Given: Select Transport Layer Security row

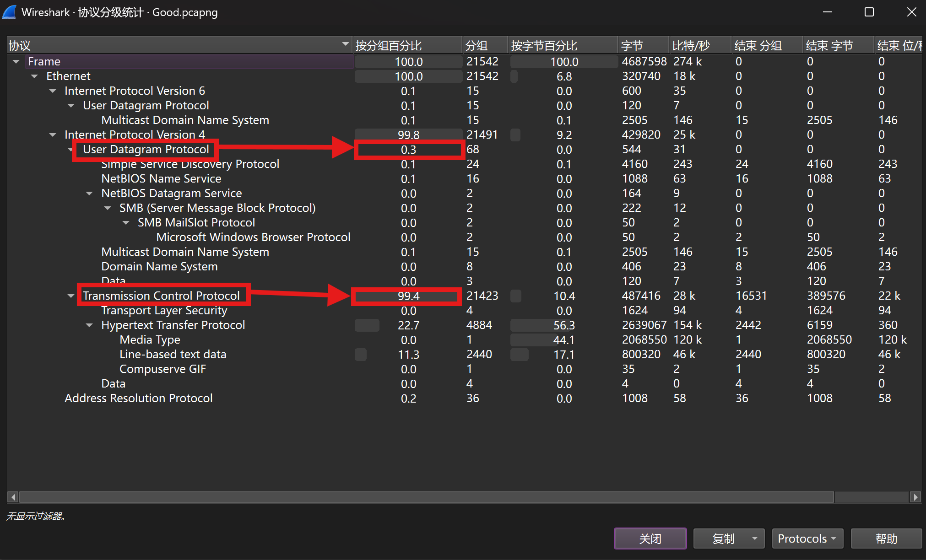Looking at the screenshot, I should (464, 310).
